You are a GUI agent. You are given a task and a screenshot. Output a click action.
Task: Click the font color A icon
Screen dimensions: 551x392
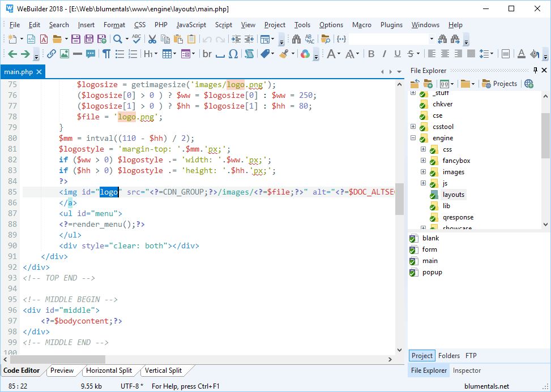(522, 54)
